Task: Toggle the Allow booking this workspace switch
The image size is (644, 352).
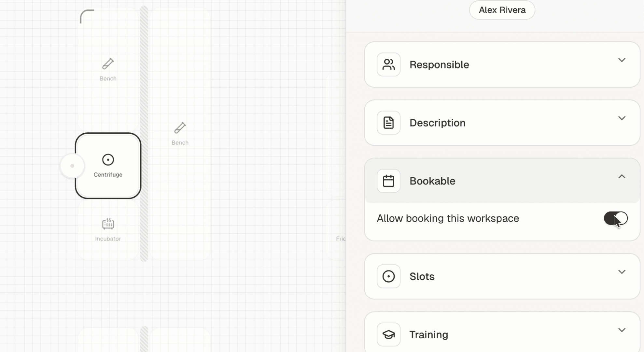Action: coord(616,218)
